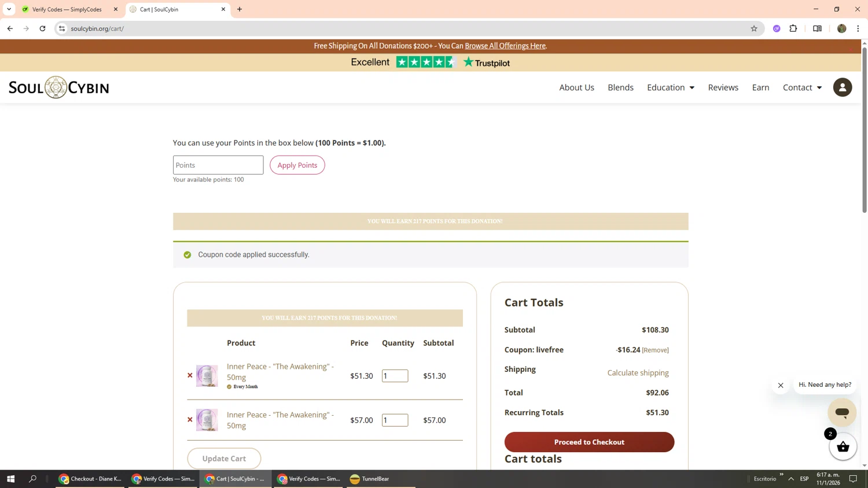
Task: Click Calculate shipping link
Action: point(638,373)
